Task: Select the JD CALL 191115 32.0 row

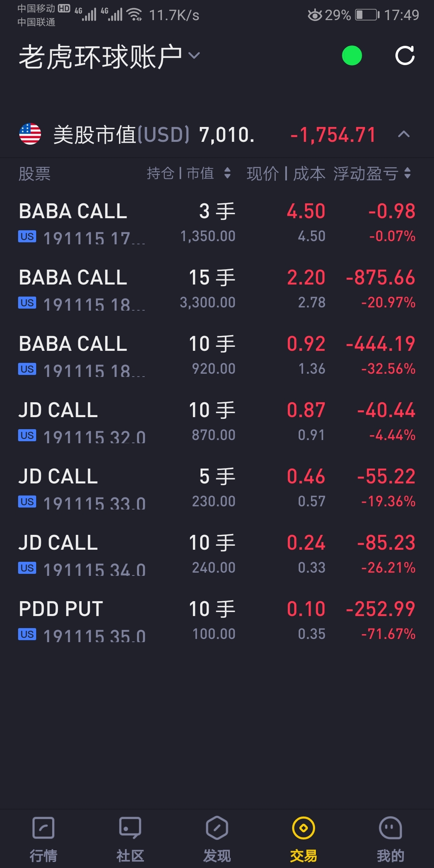Action: 217,422
